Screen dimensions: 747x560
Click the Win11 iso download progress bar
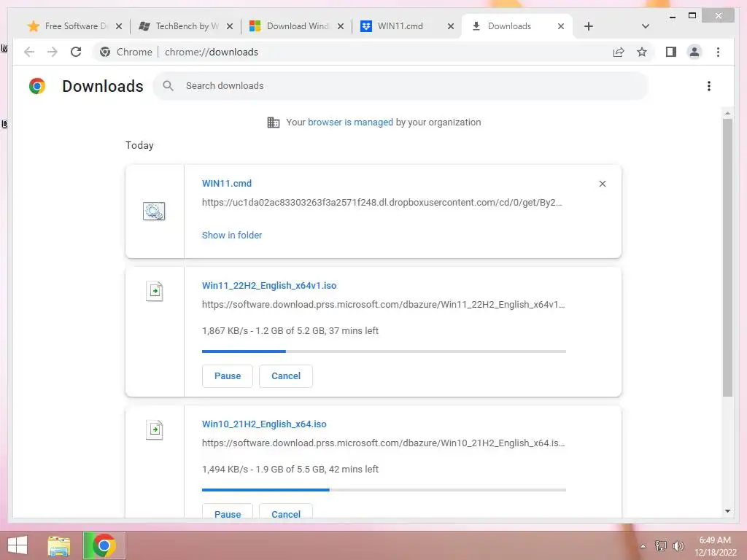pyautogui.click(x=384, y=351)
